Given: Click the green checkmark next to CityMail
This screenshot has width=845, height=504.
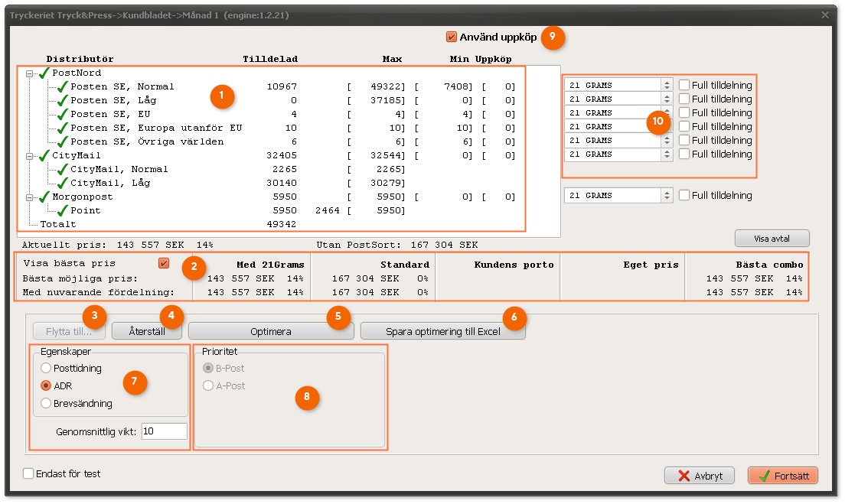Looking at the screenshot, I should click(x=44, y=155).
